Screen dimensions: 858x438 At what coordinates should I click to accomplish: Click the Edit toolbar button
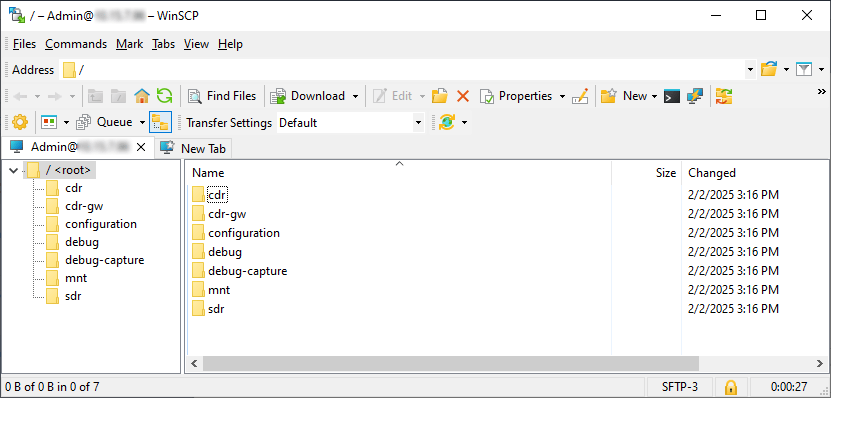click(x=393, y=96)
